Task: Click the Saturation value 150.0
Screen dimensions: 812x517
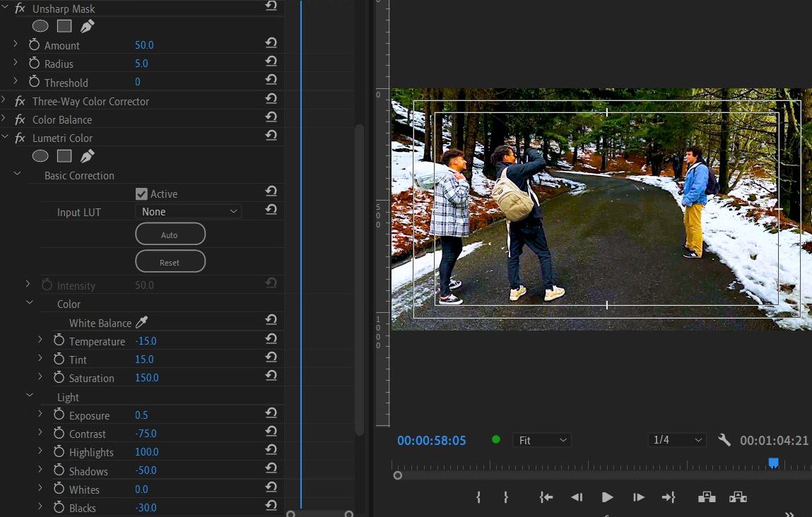Action: pos(146,378)
